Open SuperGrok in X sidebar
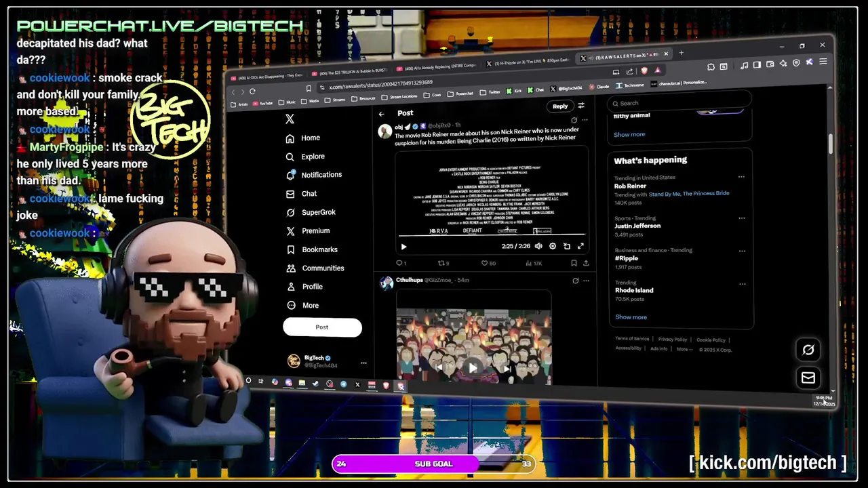Viewport: 868px width, 488px height. click(311, 212)
